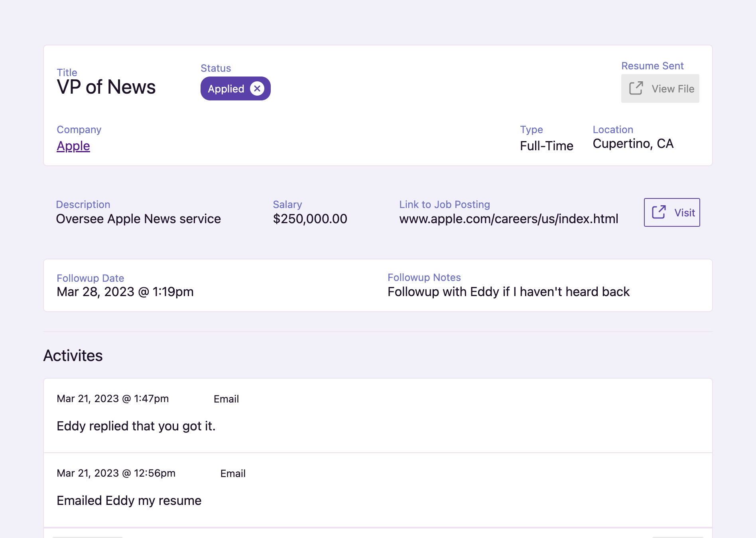756x538 pixels.
Task: Select the 'Eddy replied that you got it' activity
Action: coord(136,426)
